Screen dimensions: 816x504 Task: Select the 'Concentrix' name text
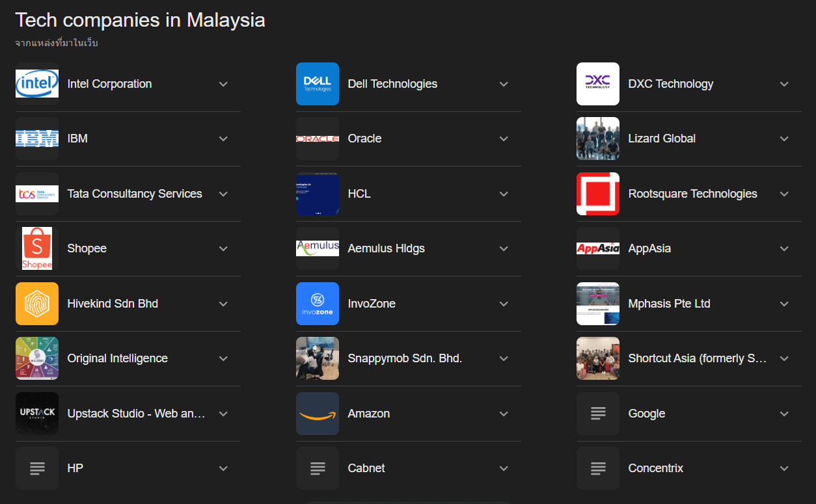pyautogui.click(x=655, y=468)
